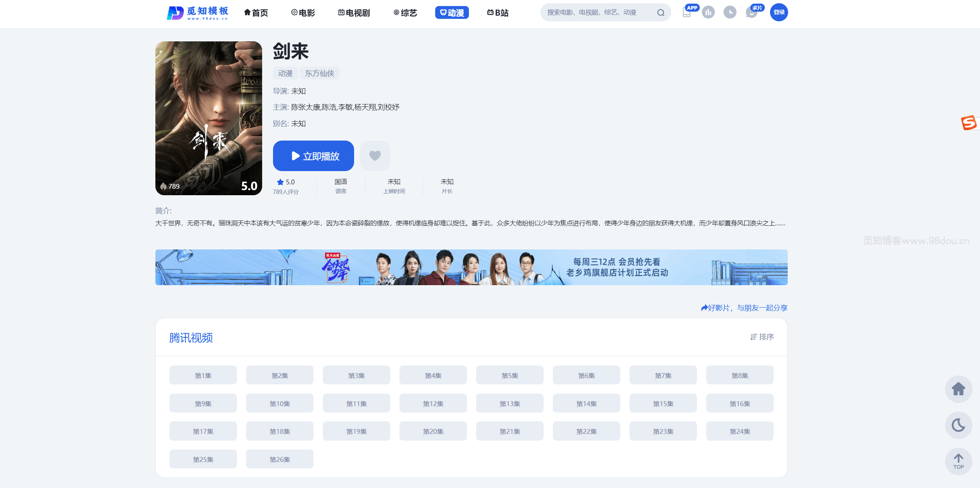
Task: Play episode 第16集
Action: (x=740, y=403)
